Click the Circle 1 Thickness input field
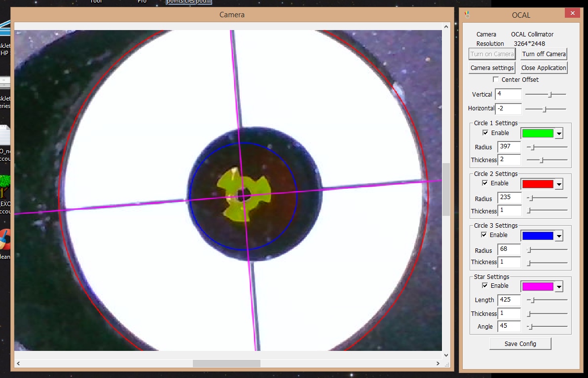 pos(509,160)
